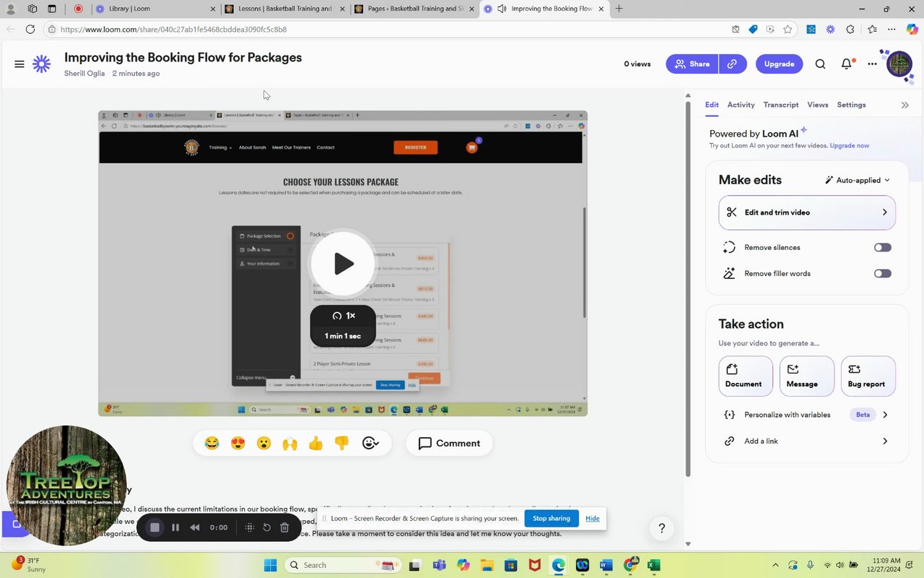Viewport: 924px width, 578px height.
Task: Generate a Message from video
Action: pos(807,376)
